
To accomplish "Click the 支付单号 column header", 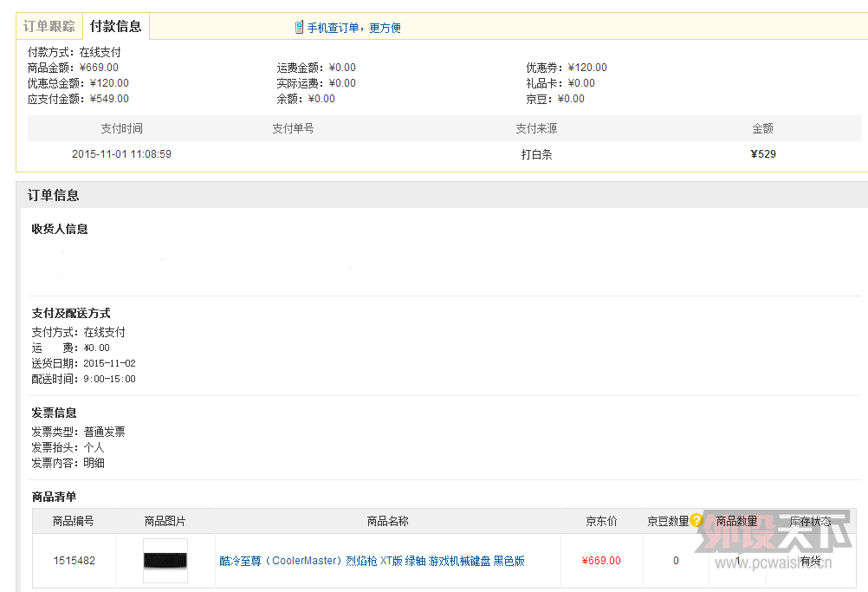I will (293, 128).
